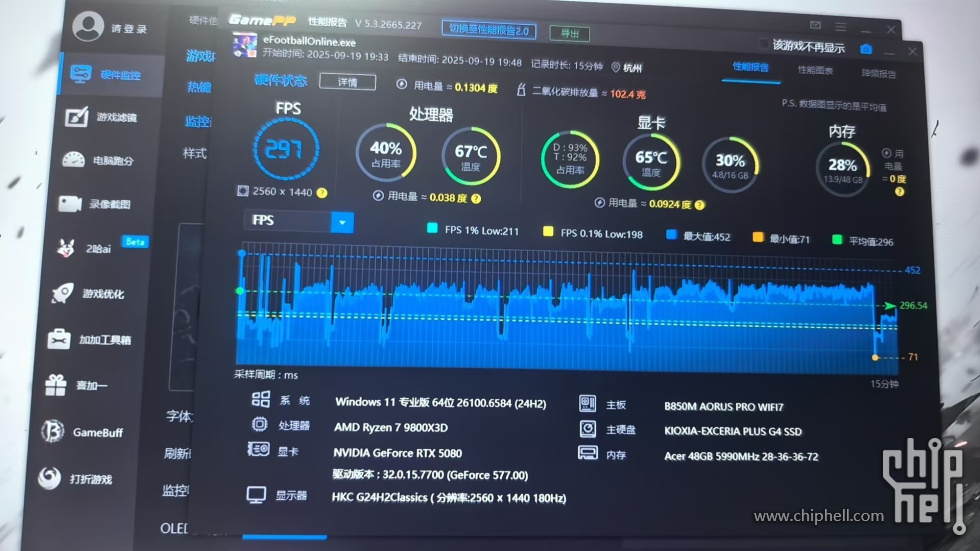
Task: Click the 显示器 monitor icon
Action: [256, 495]
